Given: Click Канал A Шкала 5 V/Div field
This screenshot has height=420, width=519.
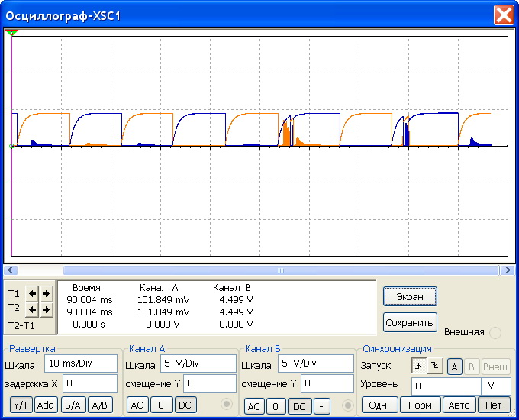Looking at the screenshot, I should click(x=198, y=363).
